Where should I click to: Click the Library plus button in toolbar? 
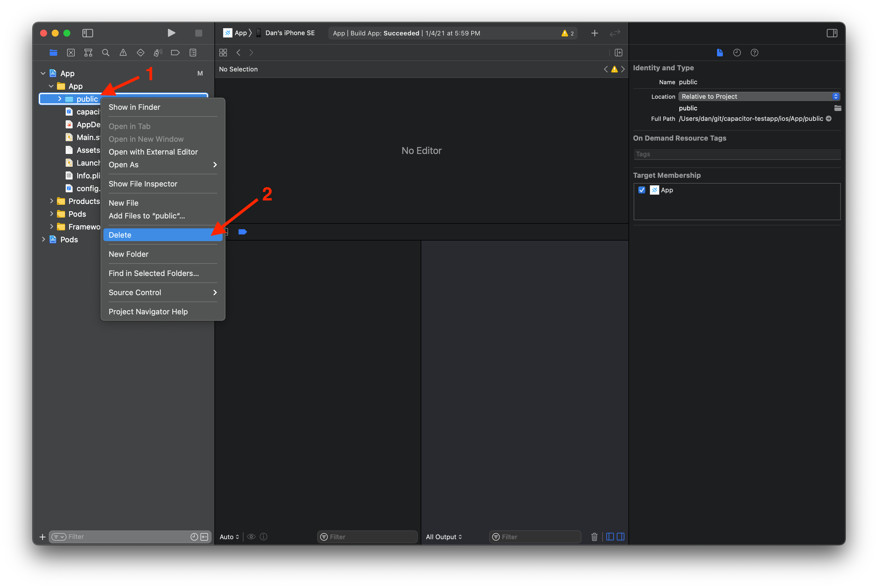coord(594,33)
